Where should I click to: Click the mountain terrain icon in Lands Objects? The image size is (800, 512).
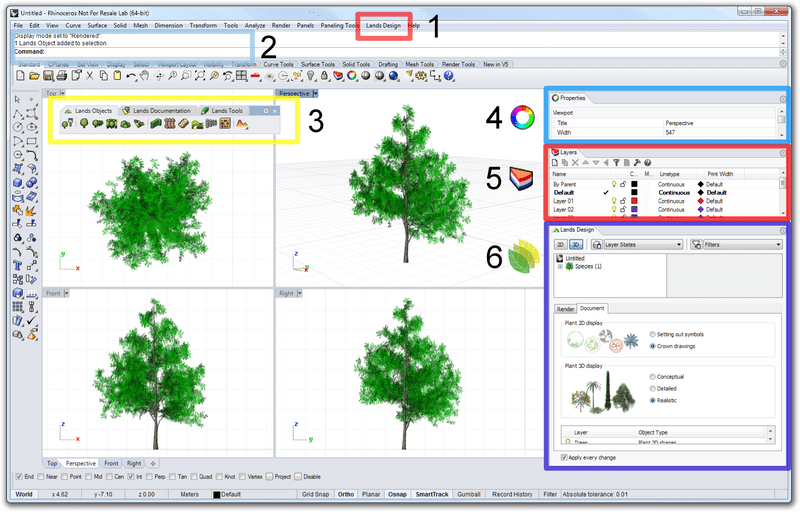[241, 123]
